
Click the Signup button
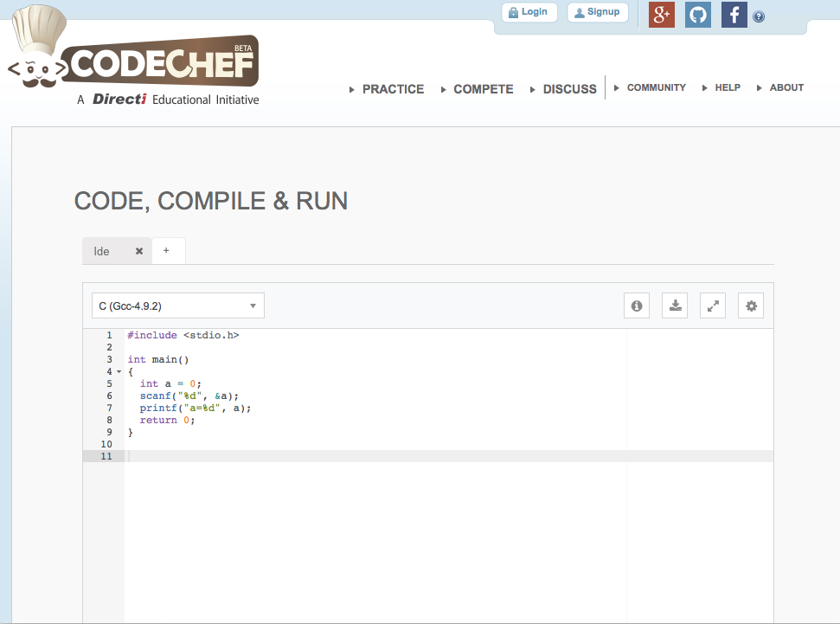598,12
